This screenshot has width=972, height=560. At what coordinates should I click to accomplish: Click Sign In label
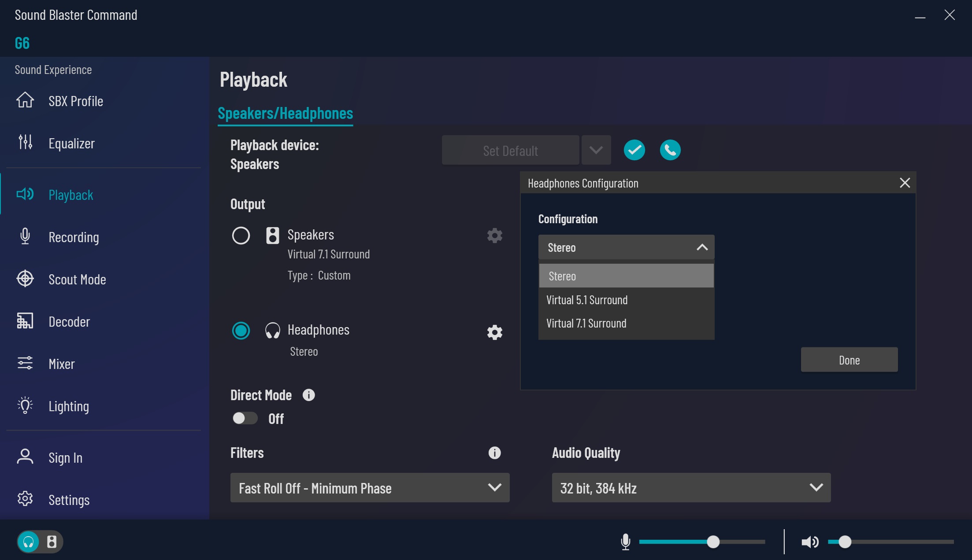coord(65,458)
